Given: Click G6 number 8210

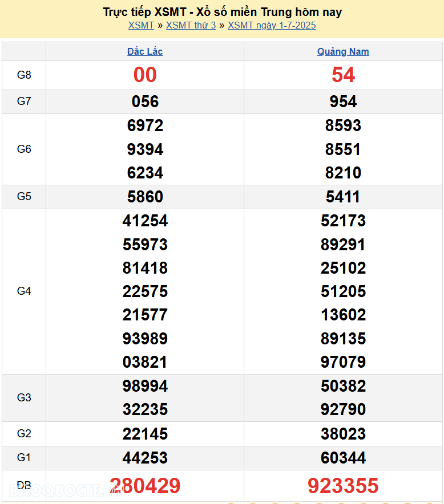Looking at the screenshot, I should 343,173.
